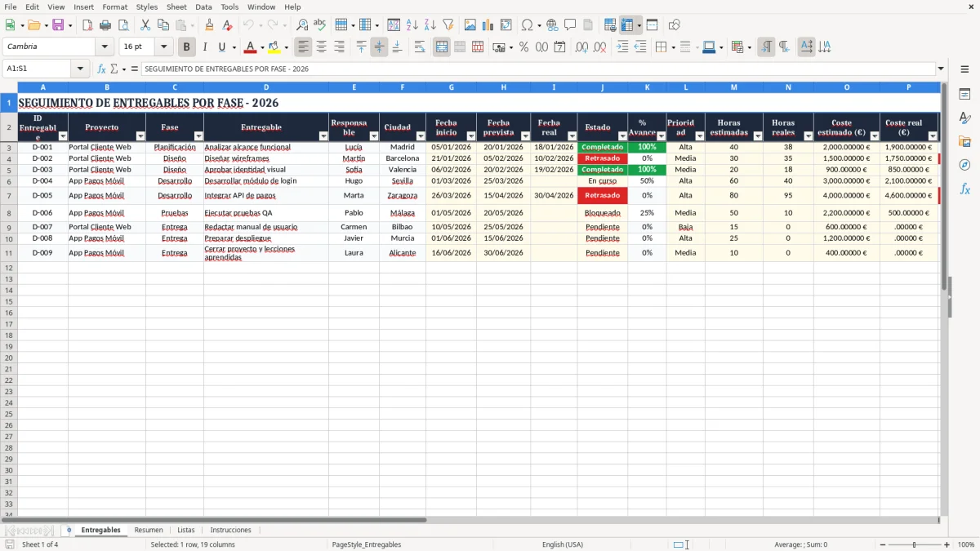The image size is (980, 551).
Task: Switch to the Resumen sheet tab
Action: point(149,530)
